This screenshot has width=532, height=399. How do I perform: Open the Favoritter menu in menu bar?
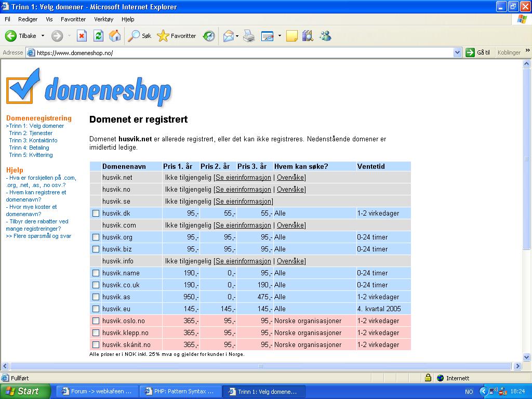coord(73,19)
